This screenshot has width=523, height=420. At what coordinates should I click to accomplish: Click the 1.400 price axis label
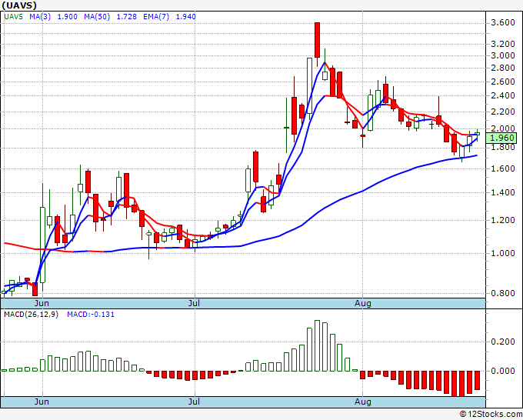[x=503, y=192]
